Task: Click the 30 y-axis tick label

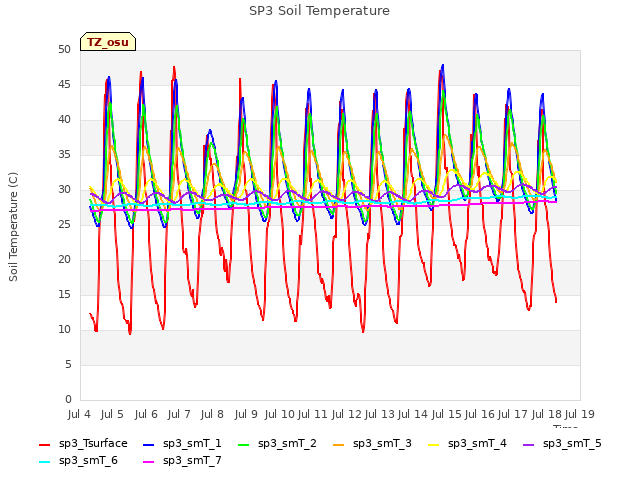Action: tap(64, 189)
